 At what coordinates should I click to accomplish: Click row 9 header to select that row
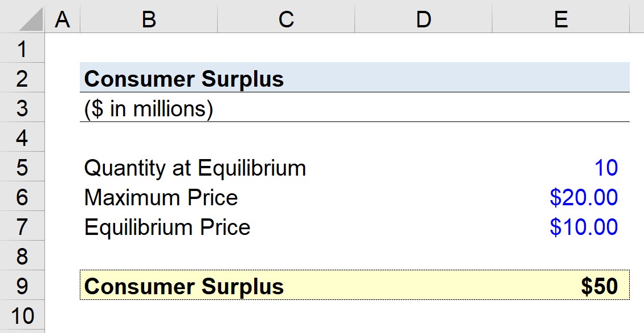pos(23,286)
